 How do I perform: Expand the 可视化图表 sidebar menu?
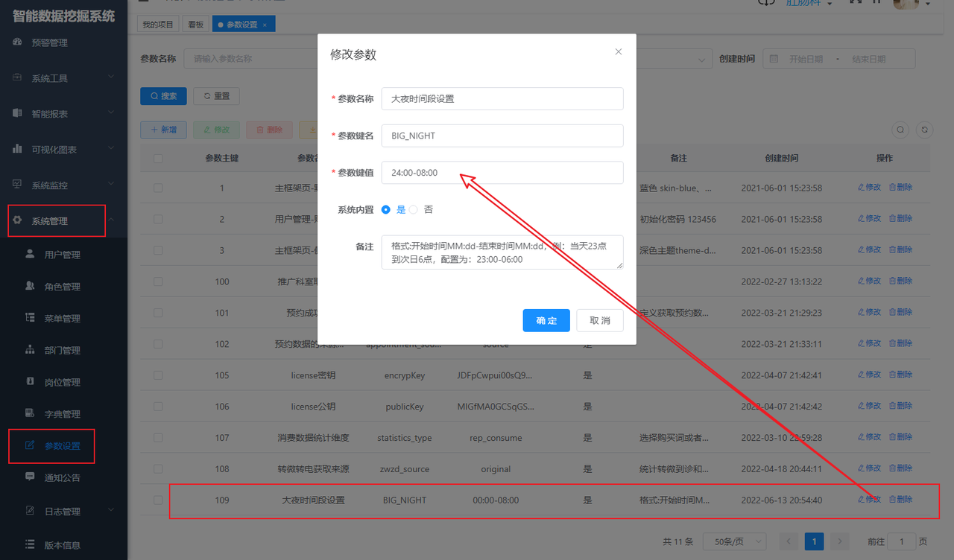[x=63, y=150]
